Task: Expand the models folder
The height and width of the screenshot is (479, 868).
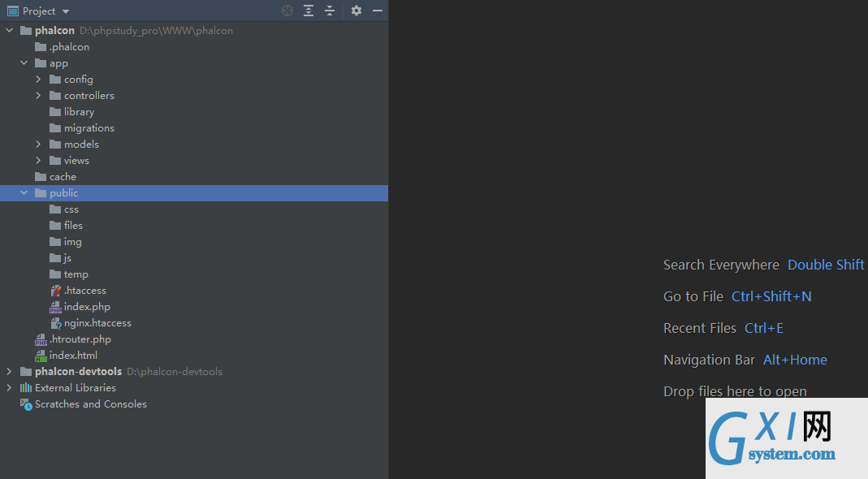Action: click(x=38, y=144)
